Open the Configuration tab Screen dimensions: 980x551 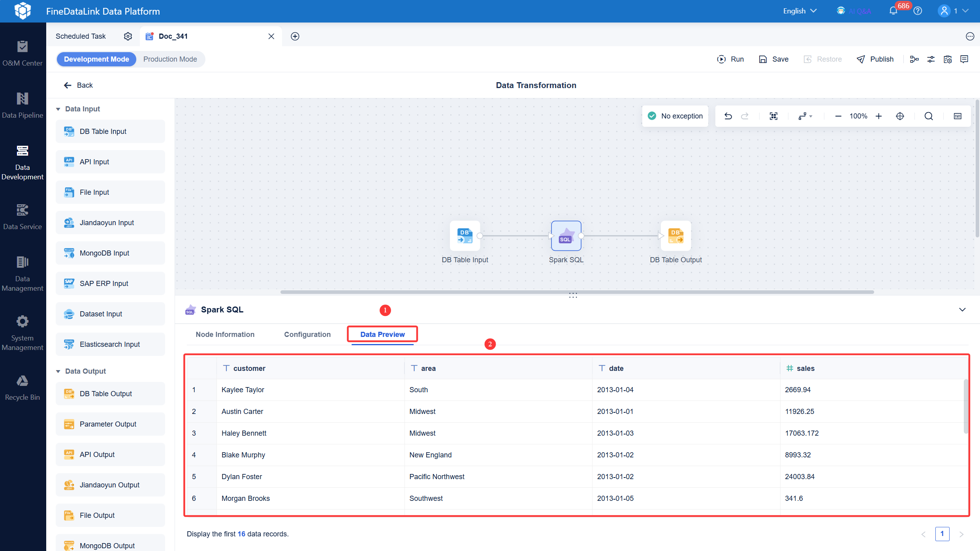(x=307, y=335)
